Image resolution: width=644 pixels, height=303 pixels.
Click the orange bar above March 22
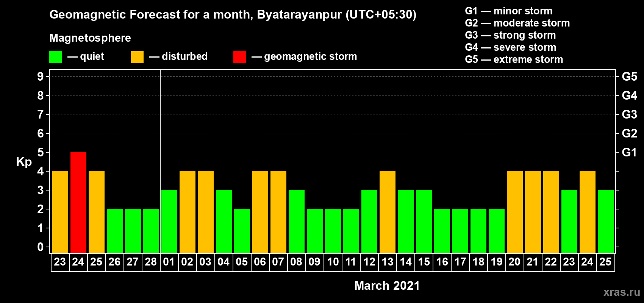coord(551,212)
